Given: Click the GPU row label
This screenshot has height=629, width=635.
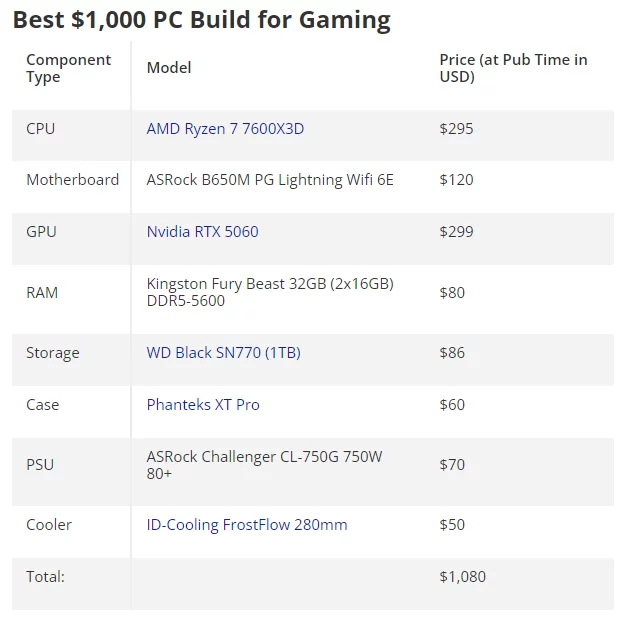Looking at the screenshot, I should pyautogui.click(x=41, y=232).
